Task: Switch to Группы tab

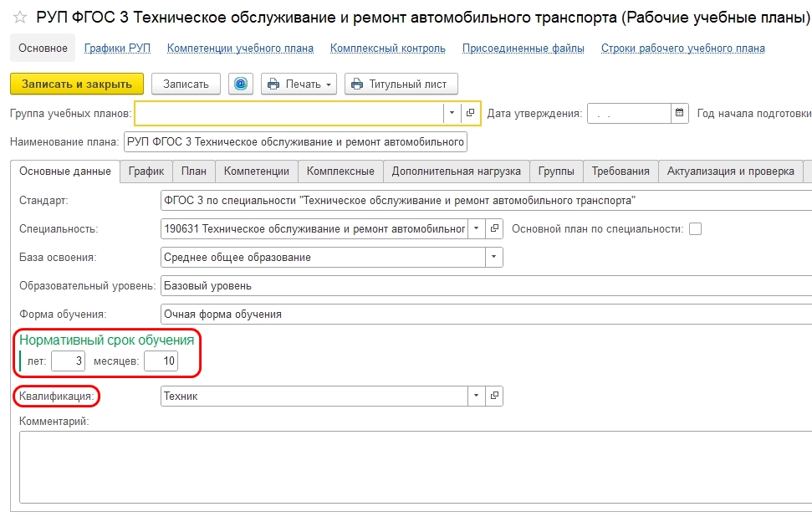Action: click(556, 171)
